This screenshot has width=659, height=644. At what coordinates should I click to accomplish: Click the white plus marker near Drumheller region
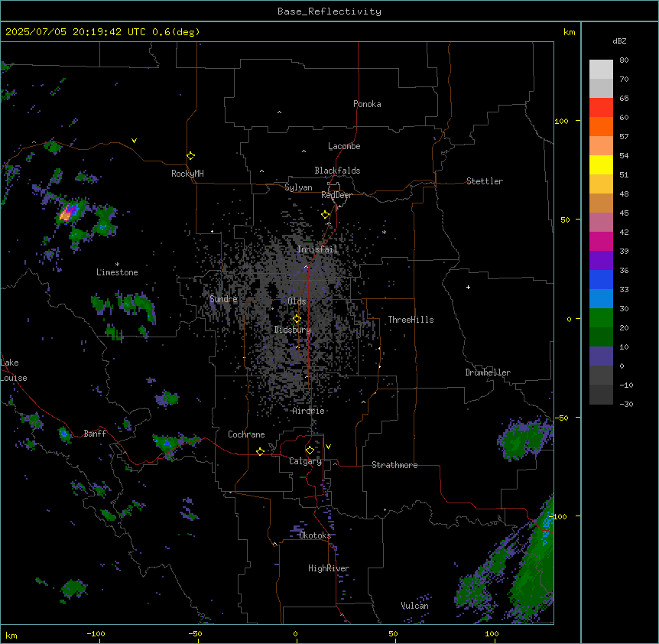click(468, 287)
